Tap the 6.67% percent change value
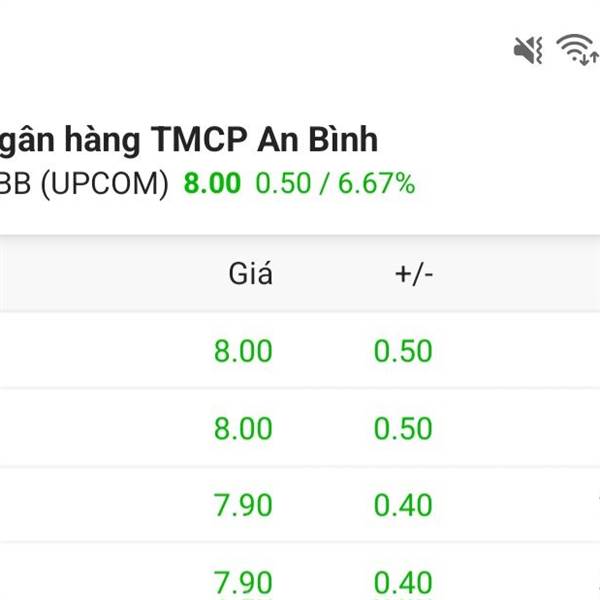Image resolution: width=600 pixels, height=600 pixels. tap(377, 183)
